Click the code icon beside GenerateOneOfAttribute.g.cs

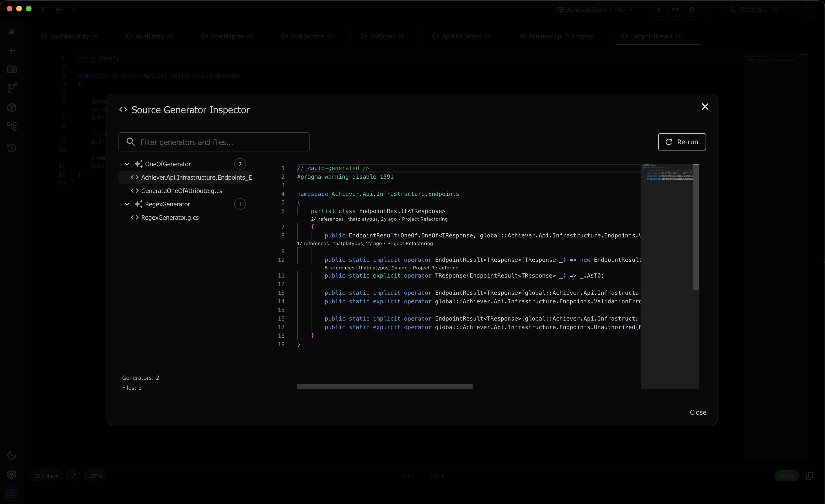point(135,191)
